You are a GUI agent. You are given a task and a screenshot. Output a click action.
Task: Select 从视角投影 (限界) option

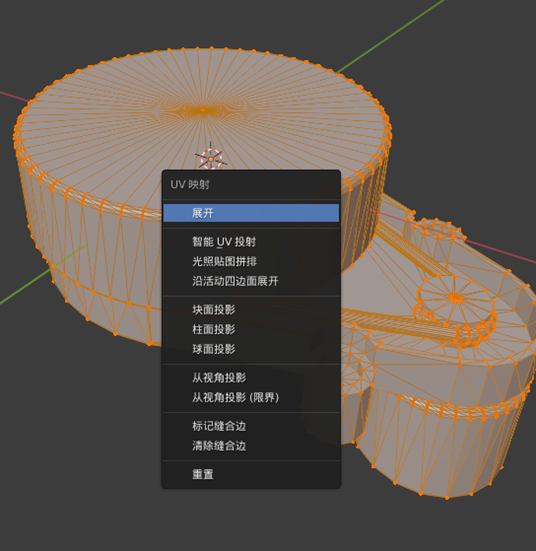tap(251, 397)
